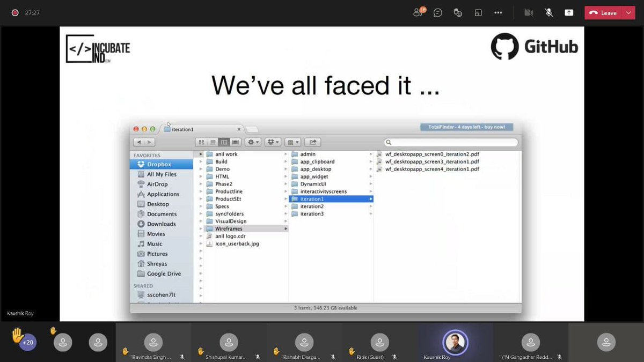644x362 pixels.
Task: Turn on the camera
Action: 529,13
